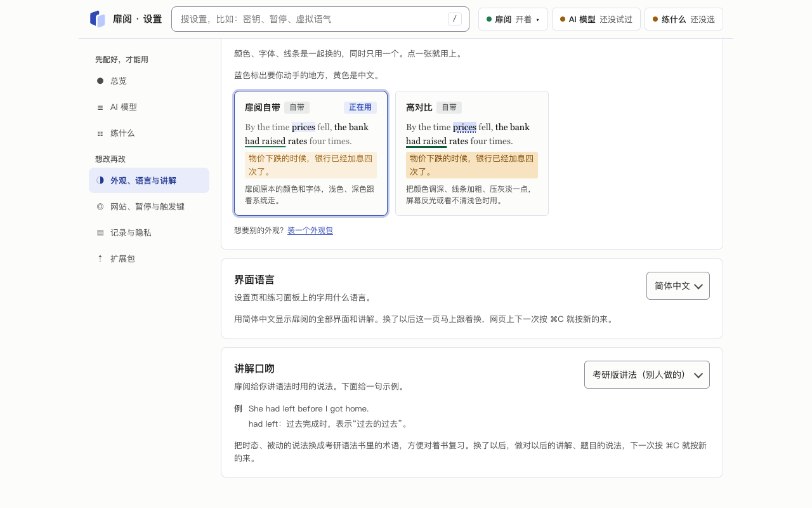
Task: Click the 先配好，才能用 sidebar group label
Action: coord(122,59)
